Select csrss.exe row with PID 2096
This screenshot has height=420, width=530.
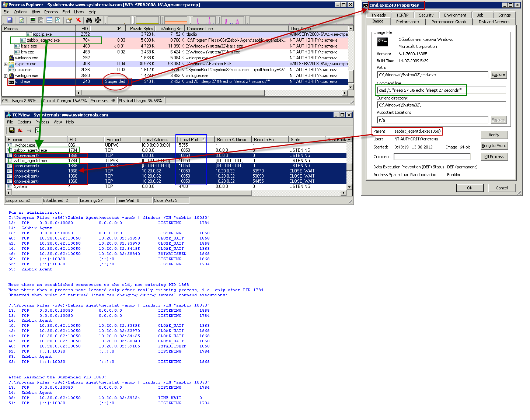[x=175, y=70]
